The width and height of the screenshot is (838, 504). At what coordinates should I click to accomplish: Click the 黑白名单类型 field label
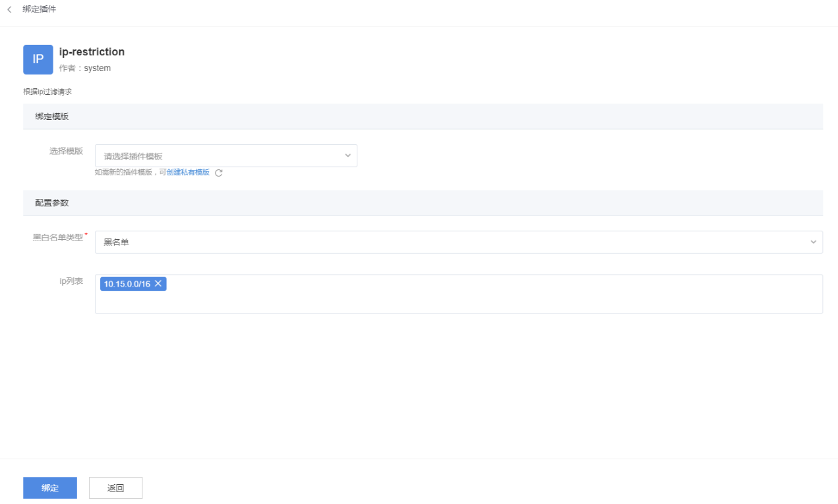pyautogui.click(x=58, y=238)
